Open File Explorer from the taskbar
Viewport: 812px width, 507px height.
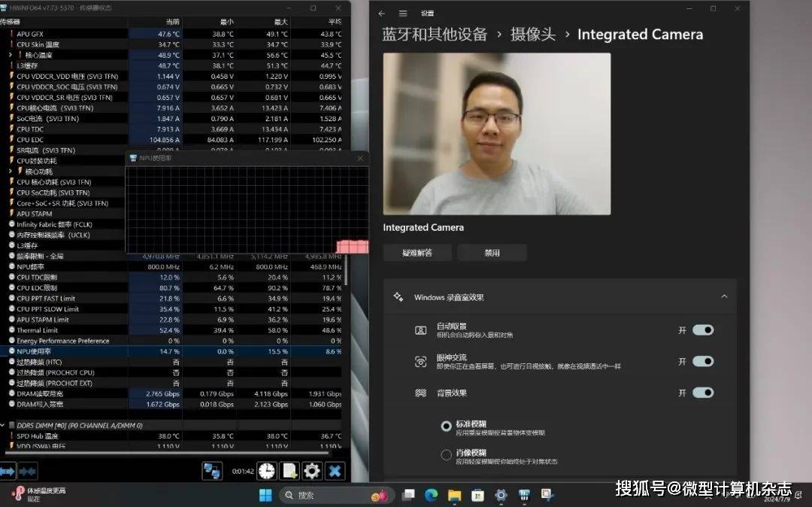(x=454, y=495)
